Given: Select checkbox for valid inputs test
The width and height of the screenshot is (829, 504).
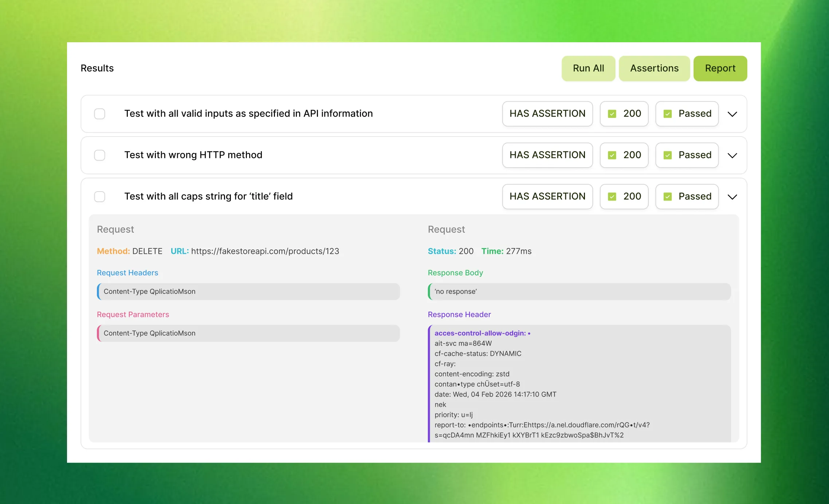Looking at the screenshot, I should (x=99, y=114).
